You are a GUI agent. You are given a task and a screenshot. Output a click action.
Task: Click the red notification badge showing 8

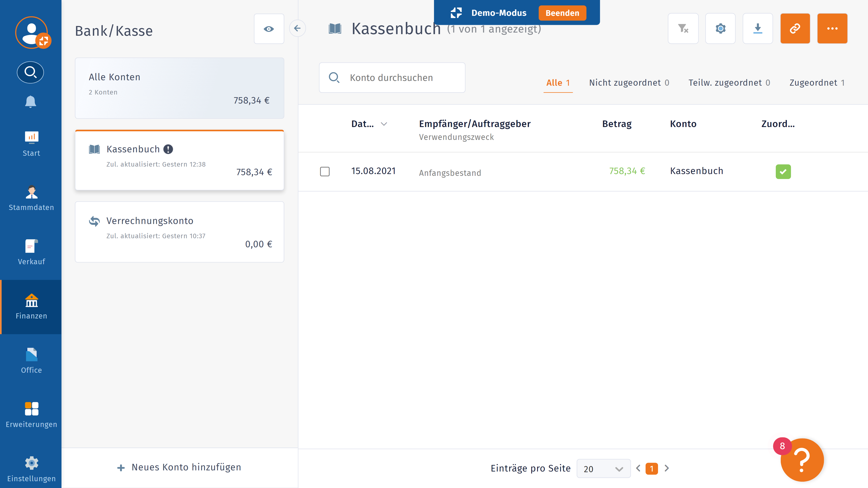[782, 446]
